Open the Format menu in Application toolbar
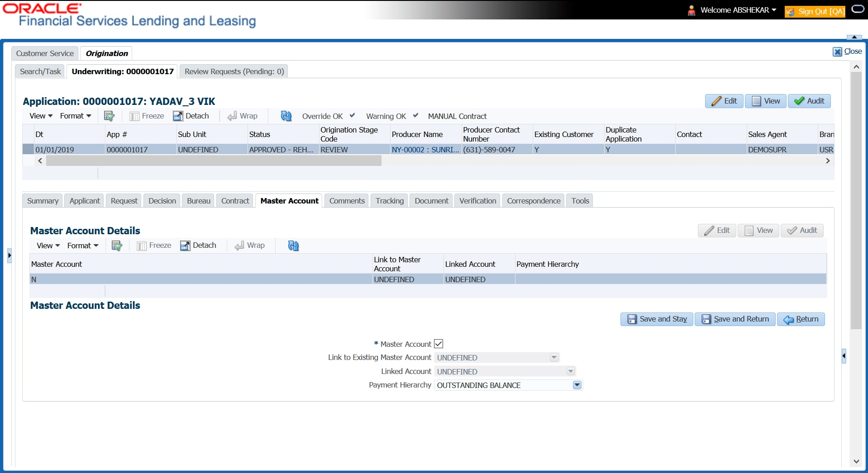868x473 pixels. [76, 116]
